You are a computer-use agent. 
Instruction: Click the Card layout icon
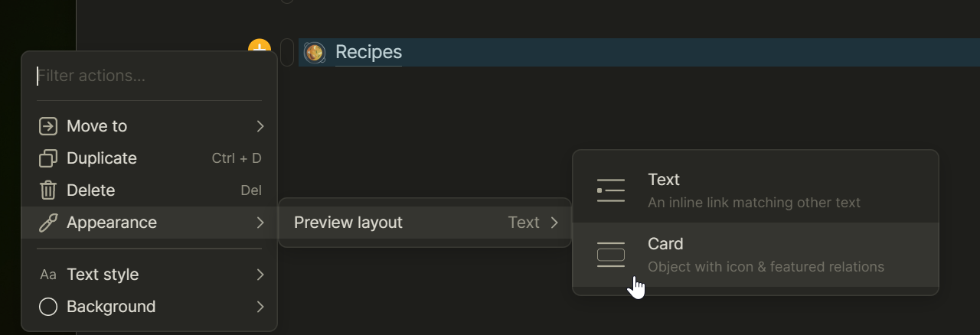coord(610,255)
